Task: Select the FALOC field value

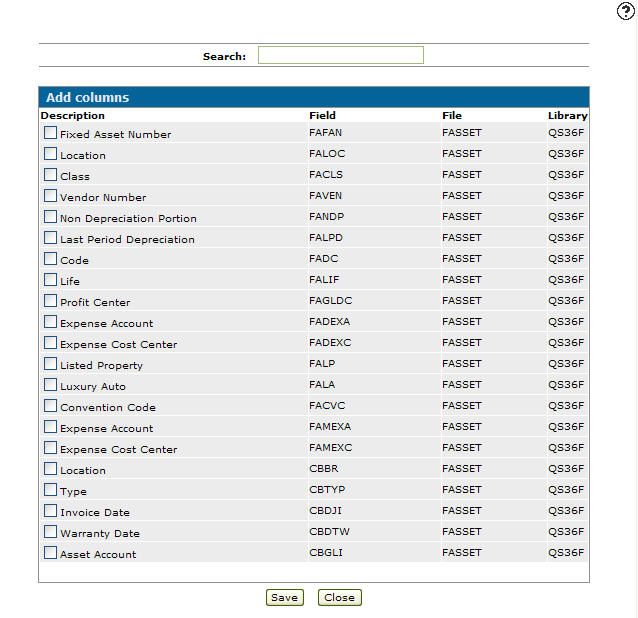Action: pyautogui.click(x=327, y=154)
